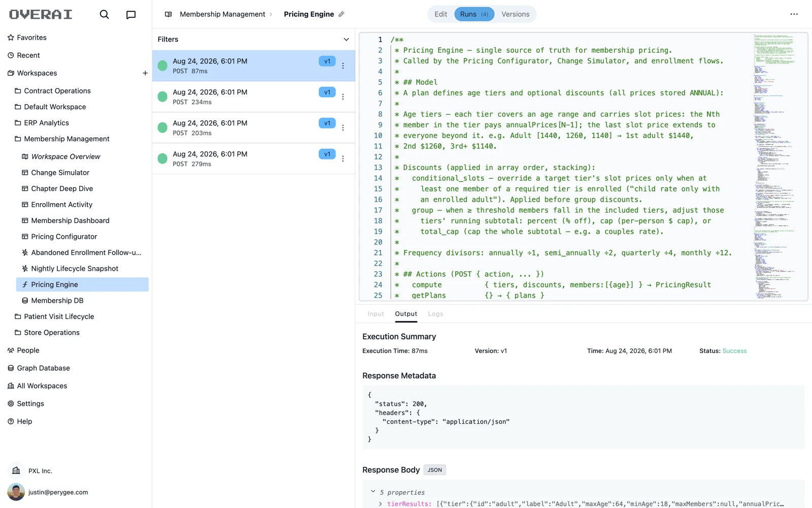
Task: Click the green Success status text
Action: click(x=734, y=351)
